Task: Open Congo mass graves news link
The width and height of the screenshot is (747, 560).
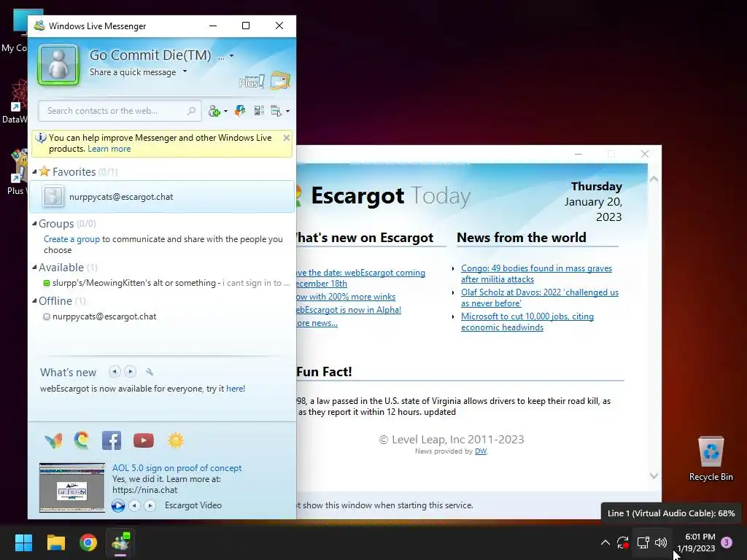Action: click(x=536, y=274)
